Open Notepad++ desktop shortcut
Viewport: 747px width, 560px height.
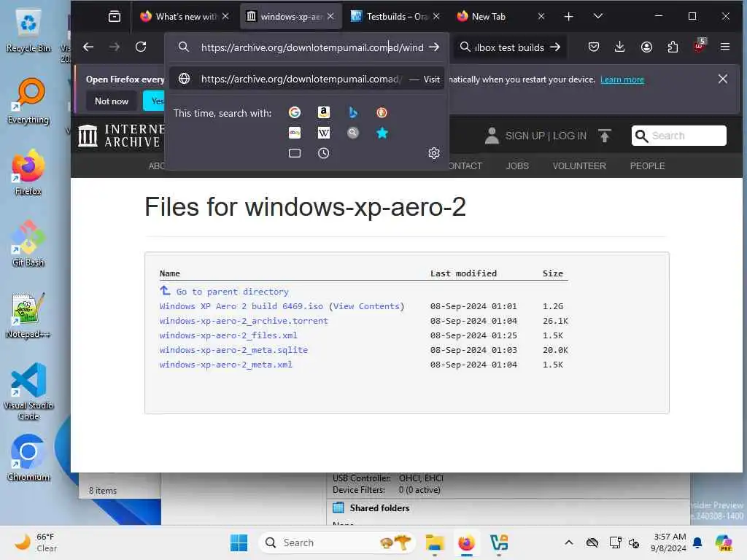28,315
